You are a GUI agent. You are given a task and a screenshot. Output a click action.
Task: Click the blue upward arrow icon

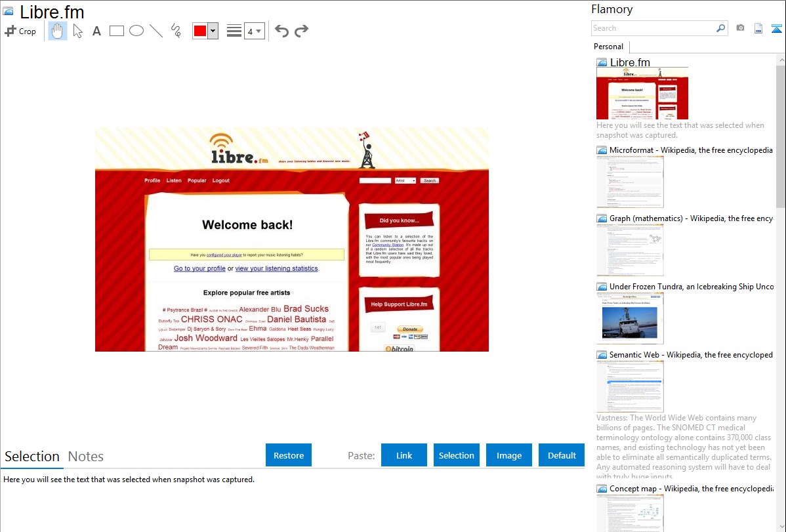(x=776, y=29)
